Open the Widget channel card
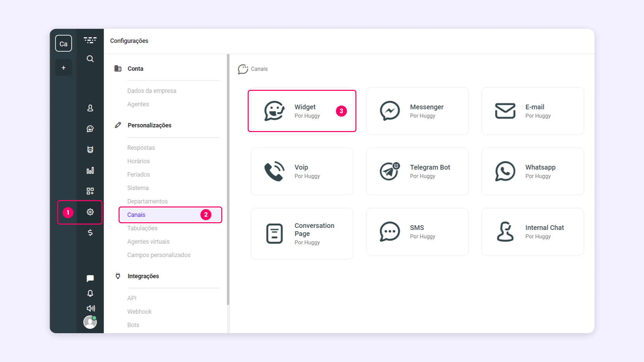 (302, 111)
